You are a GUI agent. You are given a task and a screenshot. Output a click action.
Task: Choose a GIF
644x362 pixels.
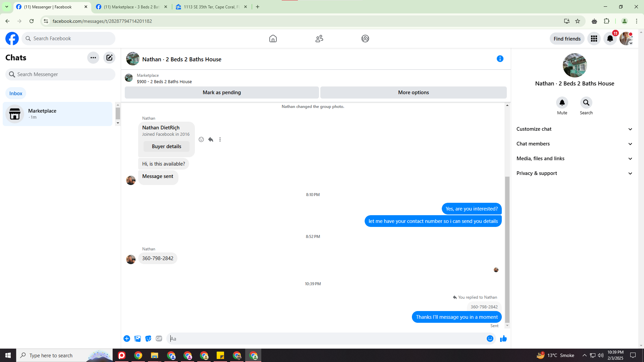pos(159,339)
